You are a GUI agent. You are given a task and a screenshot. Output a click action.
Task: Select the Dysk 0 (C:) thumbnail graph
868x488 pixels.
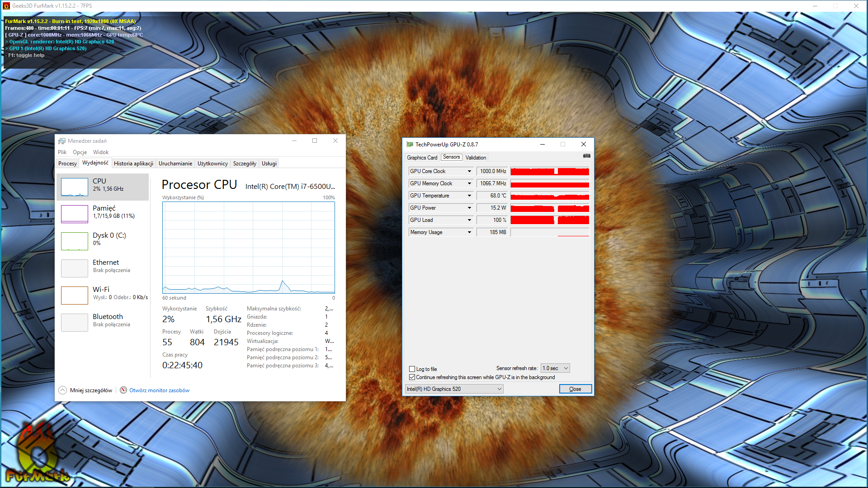point(75,241)
